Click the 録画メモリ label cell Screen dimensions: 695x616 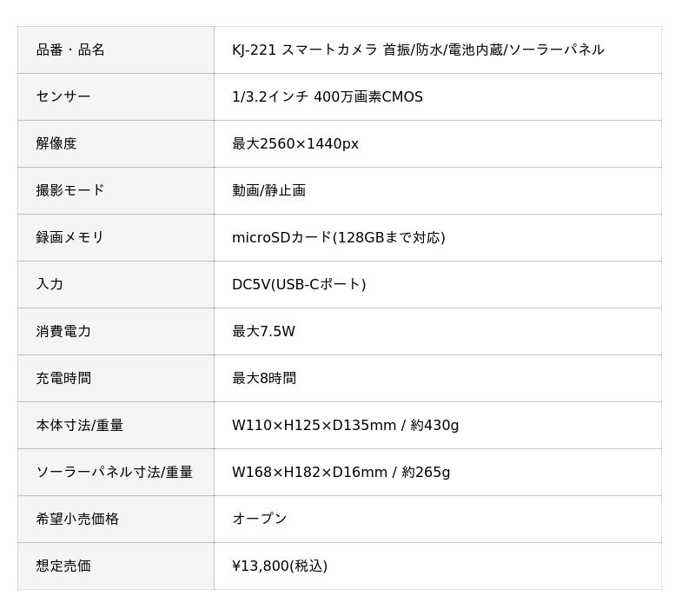[x=116, y=237]
